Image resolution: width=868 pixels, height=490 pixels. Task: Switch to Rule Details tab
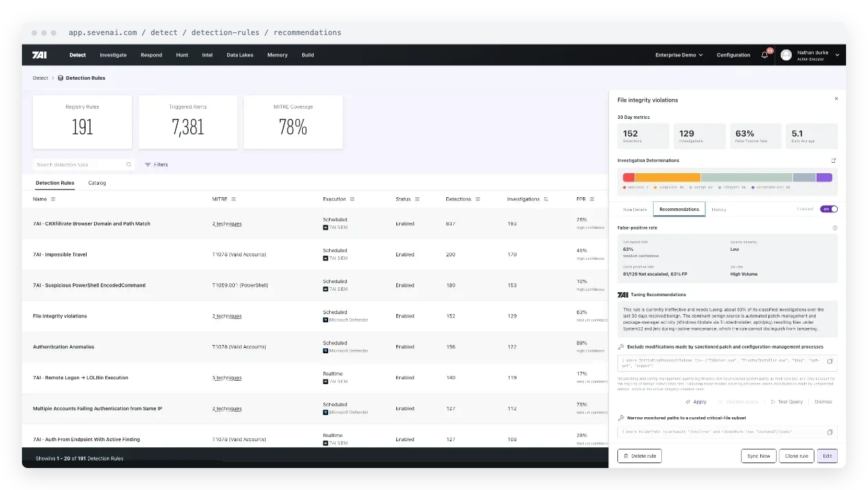point(635,209)
